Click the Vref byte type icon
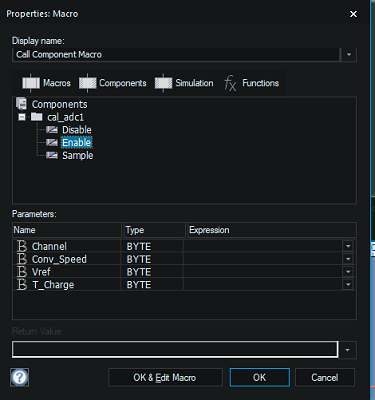Viewport: 375px width, 400px height. tap(22, 272)
